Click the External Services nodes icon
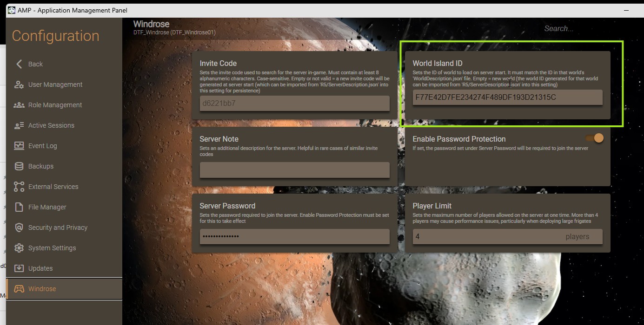 [x=19, y=187]
